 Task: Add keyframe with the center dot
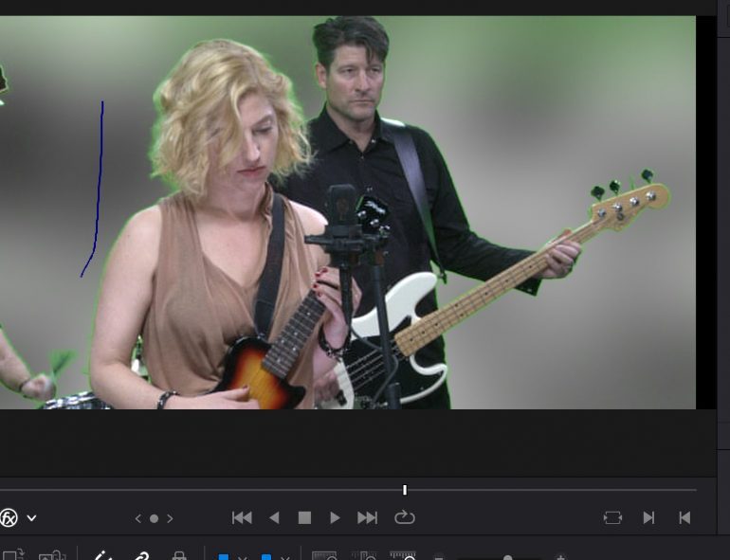pyautogui.click(x=154, y=518)
